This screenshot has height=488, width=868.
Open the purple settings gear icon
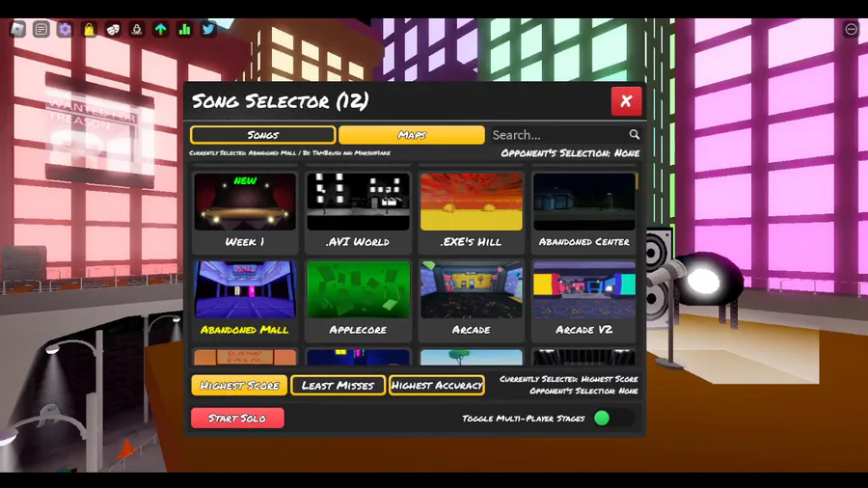65,29
